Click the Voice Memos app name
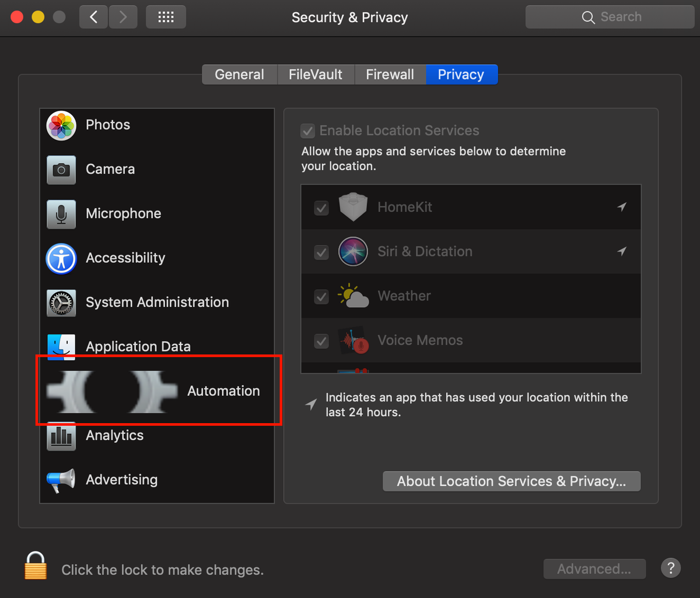The height and width of the screenshot is (598, 700). click(420, 340)
